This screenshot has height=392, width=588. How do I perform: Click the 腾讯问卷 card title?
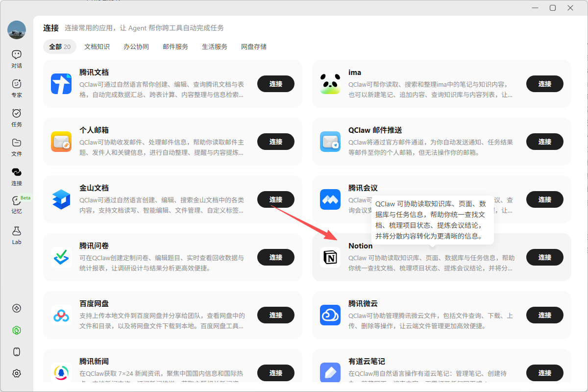tap(94, 245)
